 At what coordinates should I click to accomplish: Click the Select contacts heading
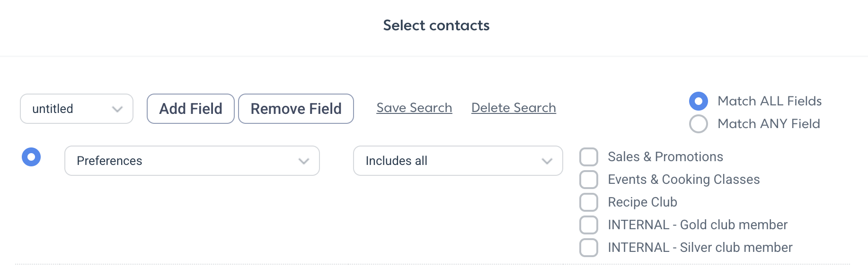click(436, 26)
